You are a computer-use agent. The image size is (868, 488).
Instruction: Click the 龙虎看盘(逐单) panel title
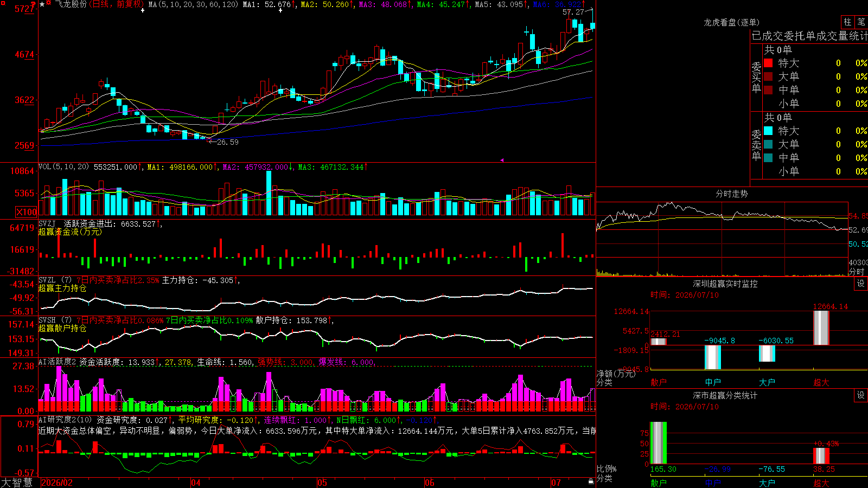[x=732, y=22]
